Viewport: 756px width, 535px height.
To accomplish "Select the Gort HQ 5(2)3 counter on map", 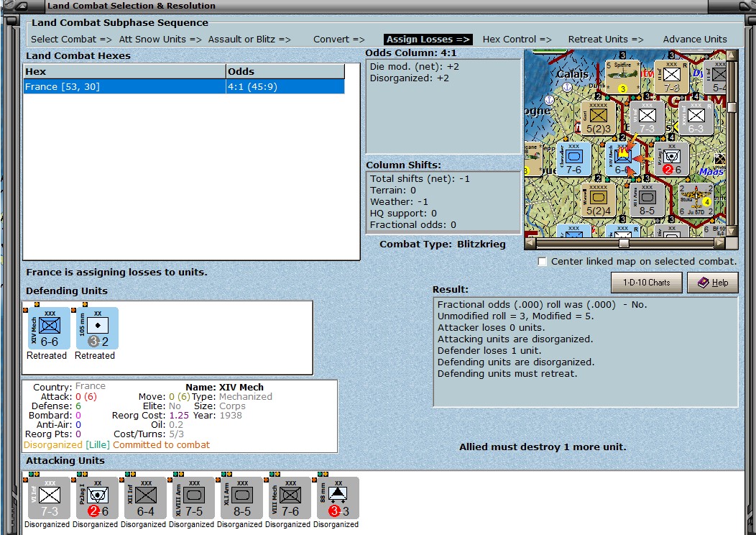I will click(599, 118).
